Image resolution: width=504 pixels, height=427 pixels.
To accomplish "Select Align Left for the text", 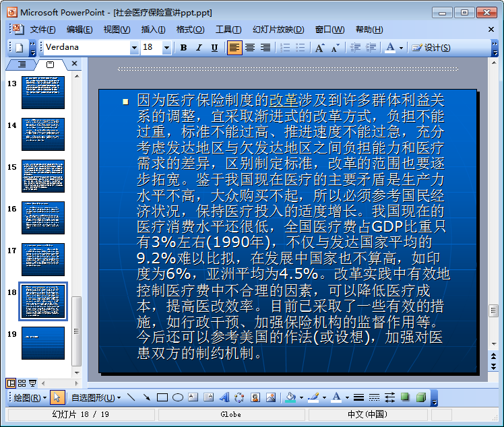I will click(x=234, y=48).
